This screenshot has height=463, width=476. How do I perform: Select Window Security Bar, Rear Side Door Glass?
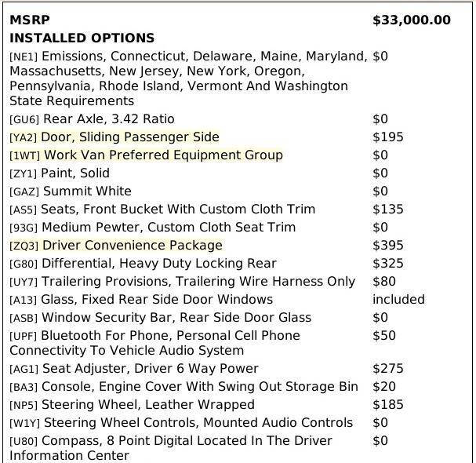[176, 318]
